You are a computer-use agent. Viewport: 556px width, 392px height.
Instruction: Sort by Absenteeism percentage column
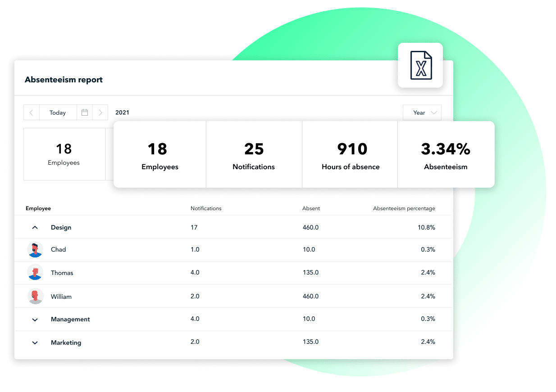pos(404,208)
